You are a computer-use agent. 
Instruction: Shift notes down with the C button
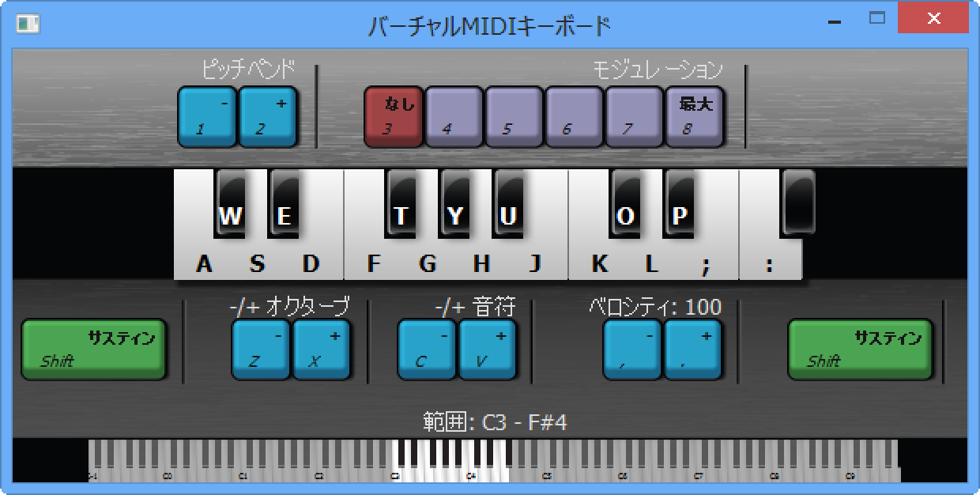427,349
